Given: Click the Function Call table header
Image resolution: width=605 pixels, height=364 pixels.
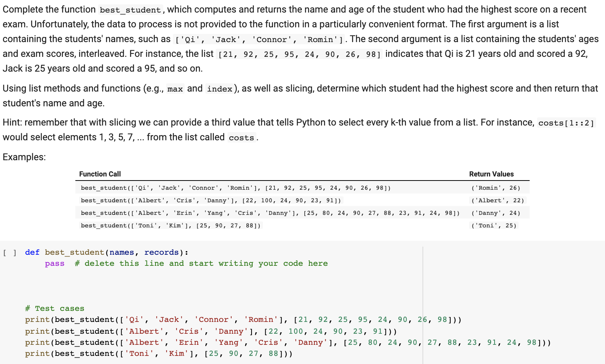Looking at the screenshot, I should coord(100,174).
